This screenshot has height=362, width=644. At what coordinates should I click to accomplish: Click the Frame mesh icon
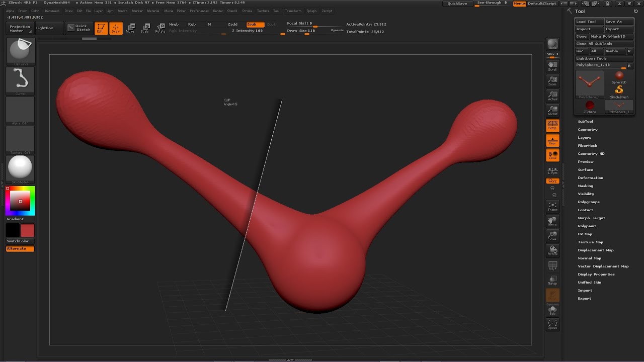coord(552,206)
